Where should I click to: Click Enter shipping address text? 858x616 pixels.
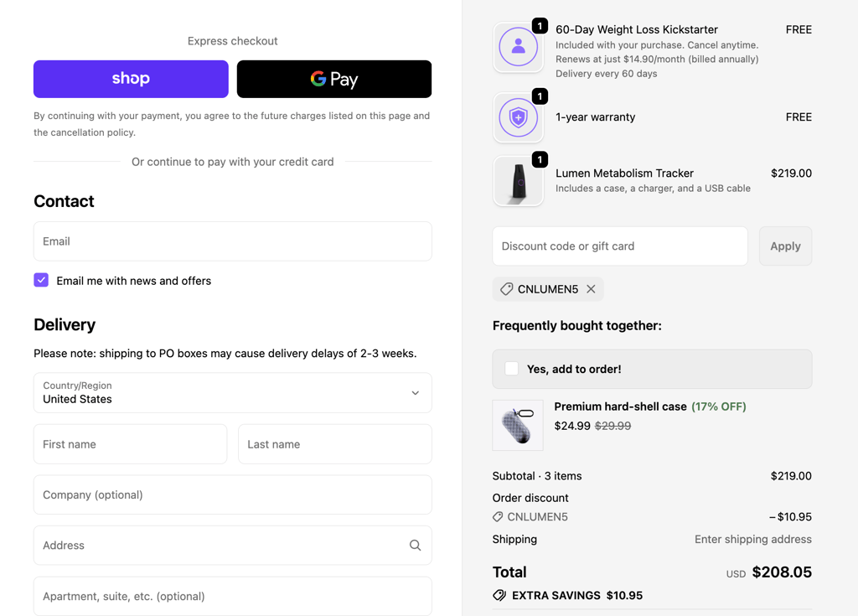[753, 540]
